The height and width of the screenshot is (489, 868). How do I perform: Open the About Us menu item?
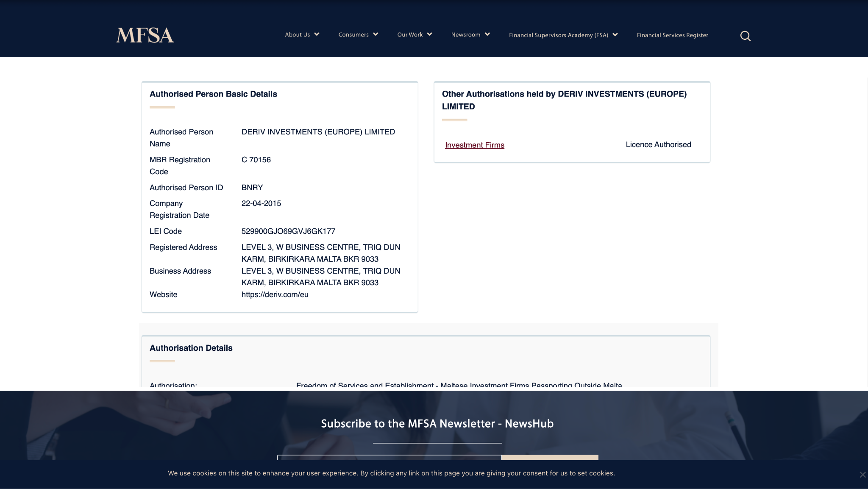(x=297, y=35)
